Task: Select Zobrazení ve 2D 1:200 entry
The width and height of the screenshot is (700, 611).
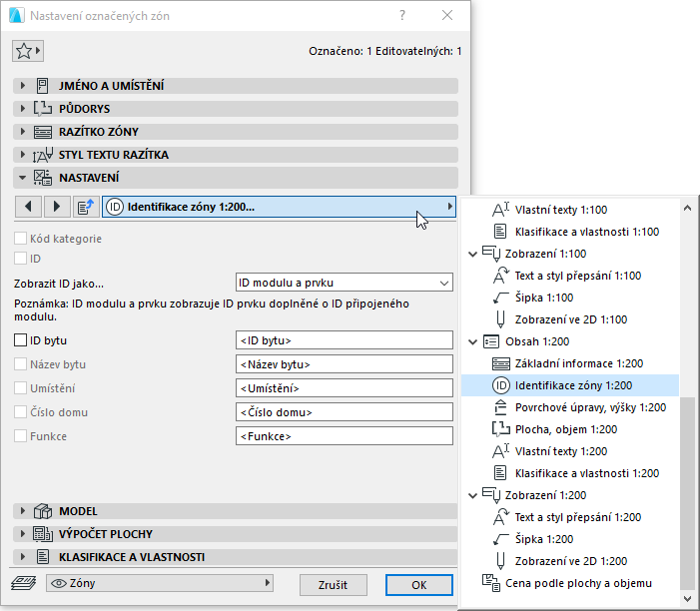Action: click(570, 561)
